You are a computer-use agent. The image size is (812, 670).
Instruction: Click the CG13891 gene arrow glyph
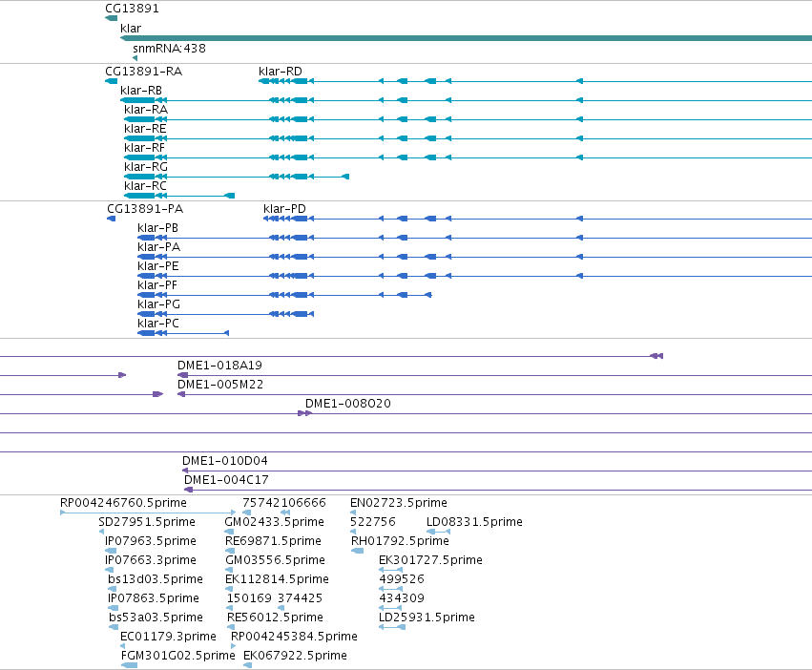tap(112, 18)
